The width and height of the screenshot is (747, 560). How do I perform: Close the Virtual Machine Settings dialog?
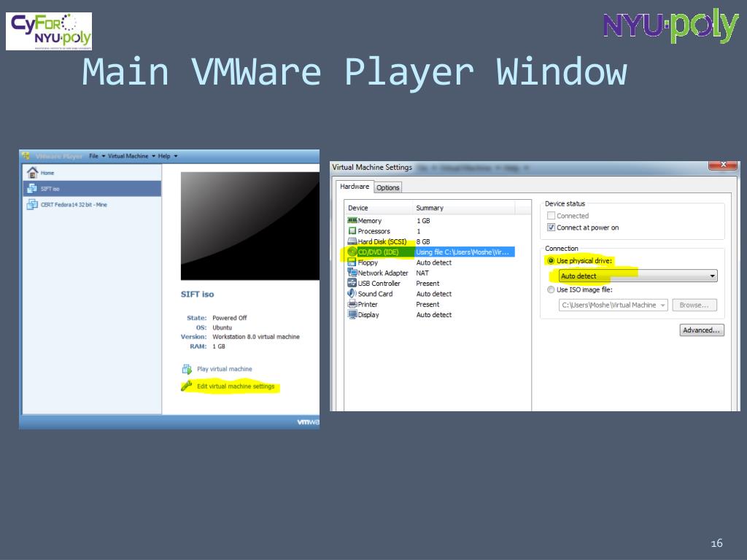click(723, 165)
